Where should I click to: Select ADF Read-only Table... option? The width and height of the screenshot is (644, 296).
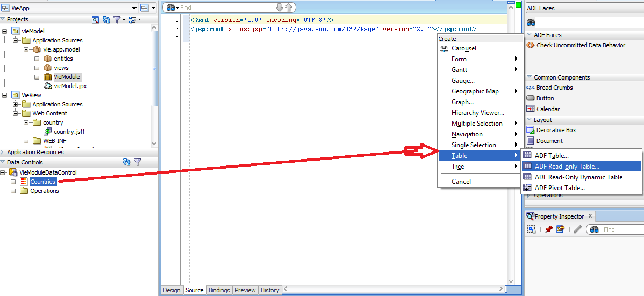[581, 167]
